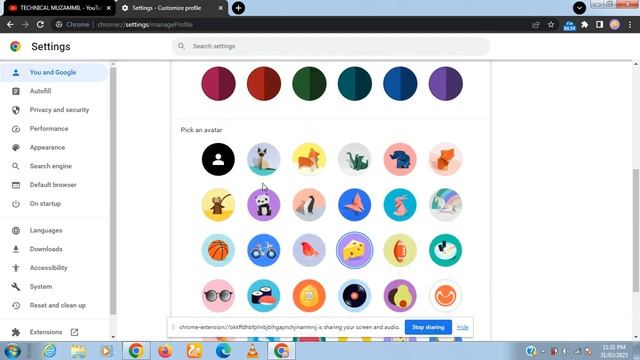This screenshot has height=360, width=640.
Task: Pick the avocado avatar
Action: point(400,296)
